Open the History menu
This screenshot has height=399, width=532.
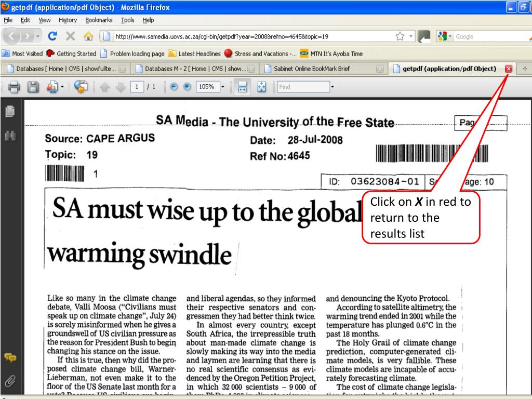(x=68, y=20)
